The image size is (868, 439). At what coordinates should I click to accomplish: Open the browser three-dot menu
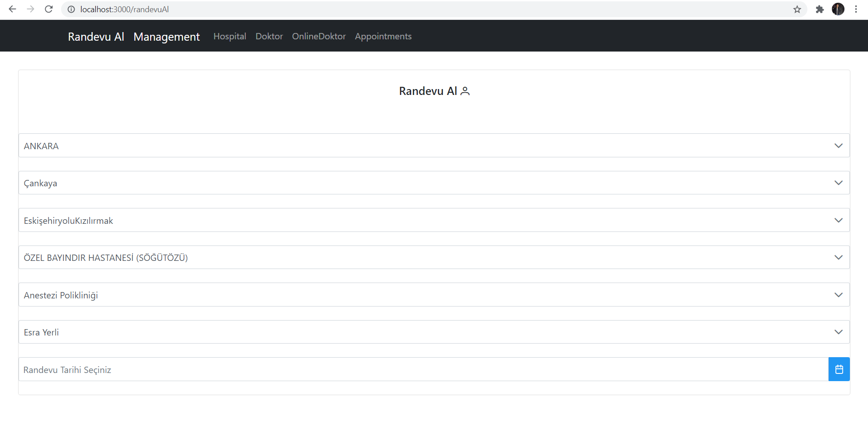click(856, 9)
